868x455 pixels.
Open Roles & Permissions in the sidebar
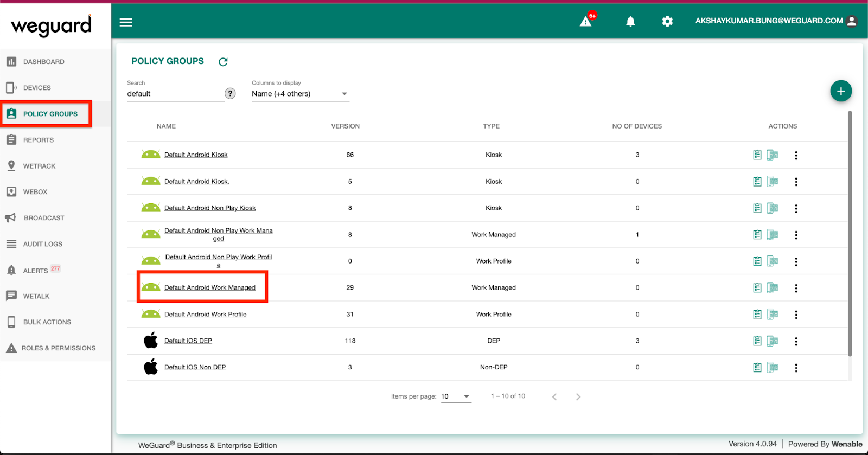(x=58, y=348)
